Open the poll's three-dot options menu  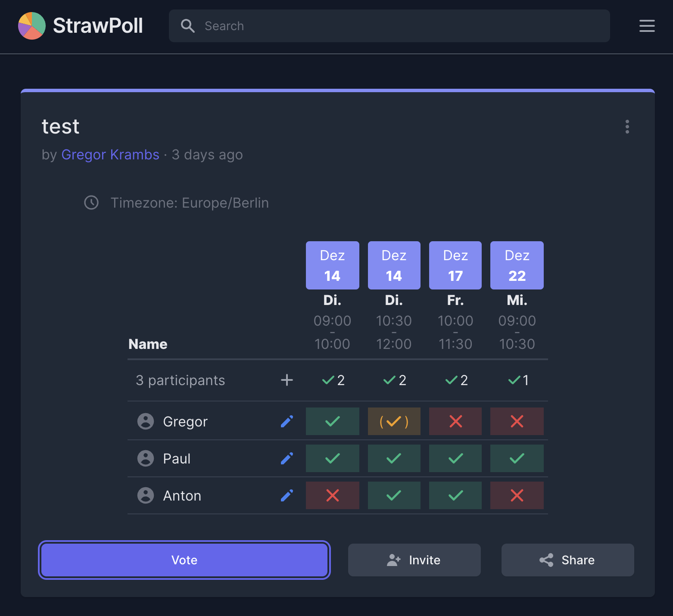[627, 127]
